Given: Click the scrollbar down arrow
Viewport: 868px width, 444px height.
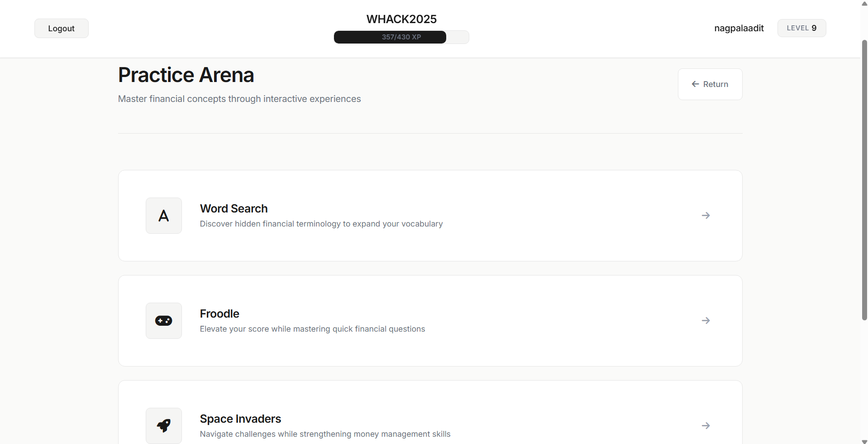Looking at the screenshot, I should 864,441.
